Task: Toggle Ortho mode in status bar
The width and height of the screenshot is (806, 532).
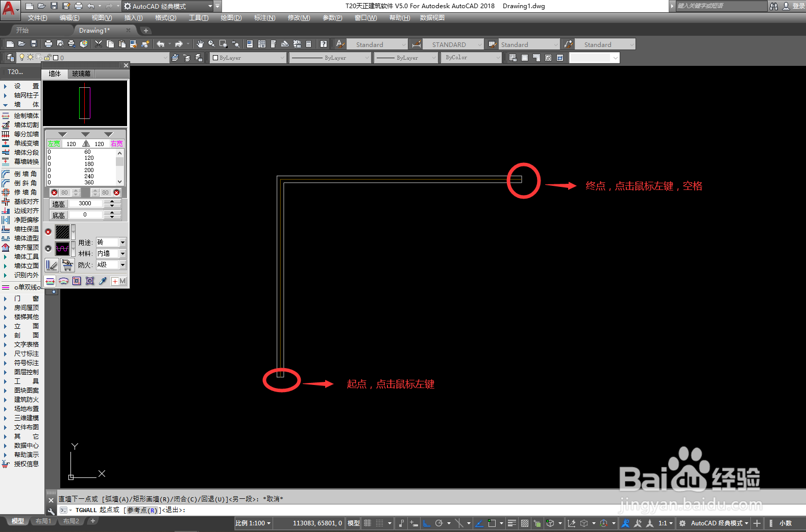Action: click(x=427, y=523)
